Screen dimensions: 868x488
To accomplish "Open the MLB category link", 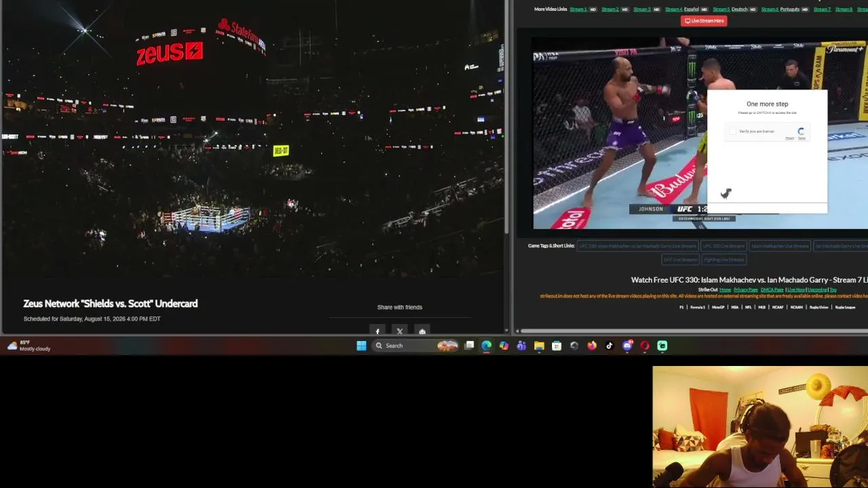I will 762,308.
